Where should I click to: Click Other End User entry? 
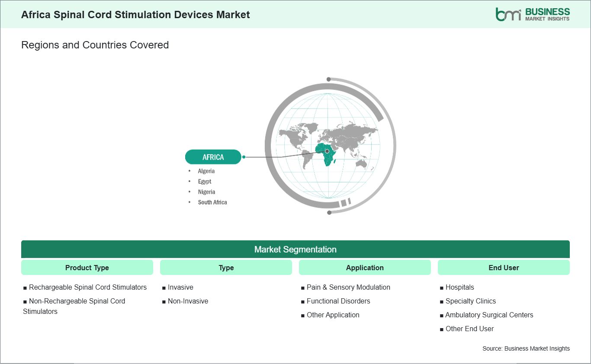[466, 329]
